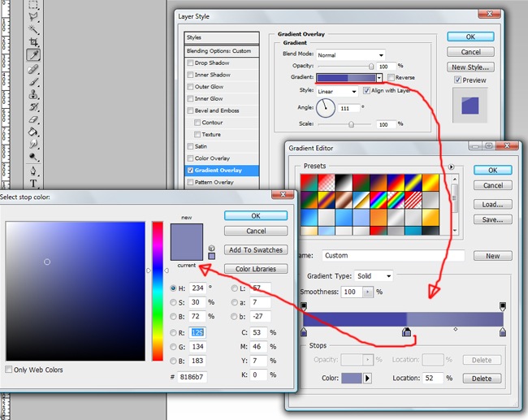Open the gradient Style dropdown
Screen dimensions: 528x420
[x=336, y=92]
